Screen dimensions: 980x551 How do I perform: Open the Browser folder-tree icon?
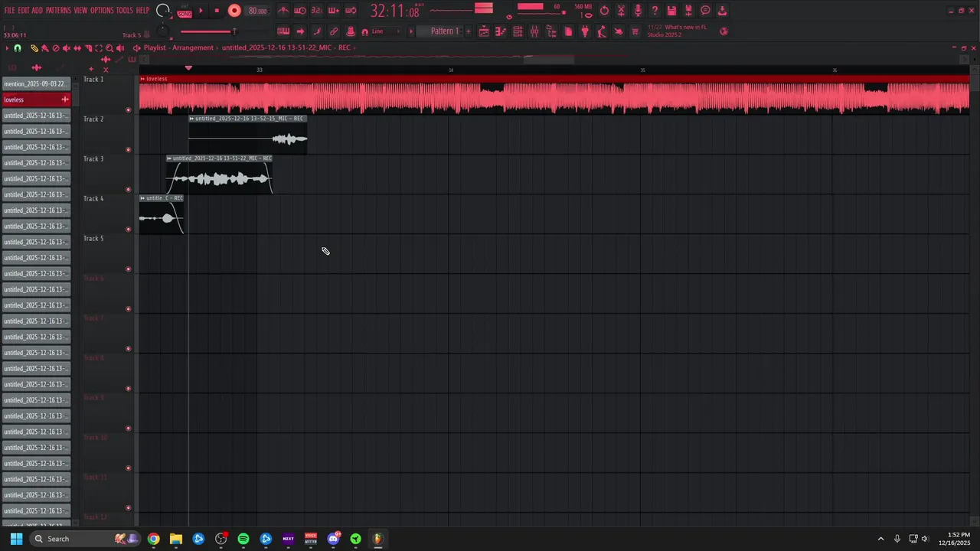click(551, 31)
